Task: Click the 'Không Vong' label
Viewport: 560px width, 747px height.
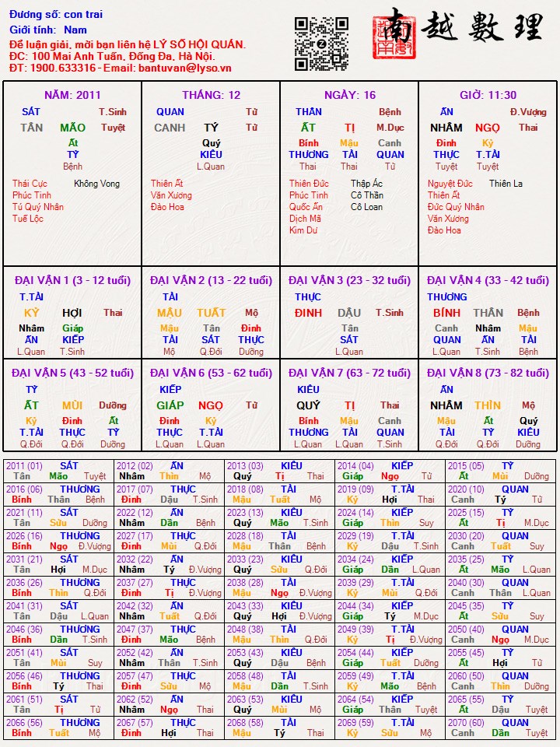Action: tap(96, 184)
